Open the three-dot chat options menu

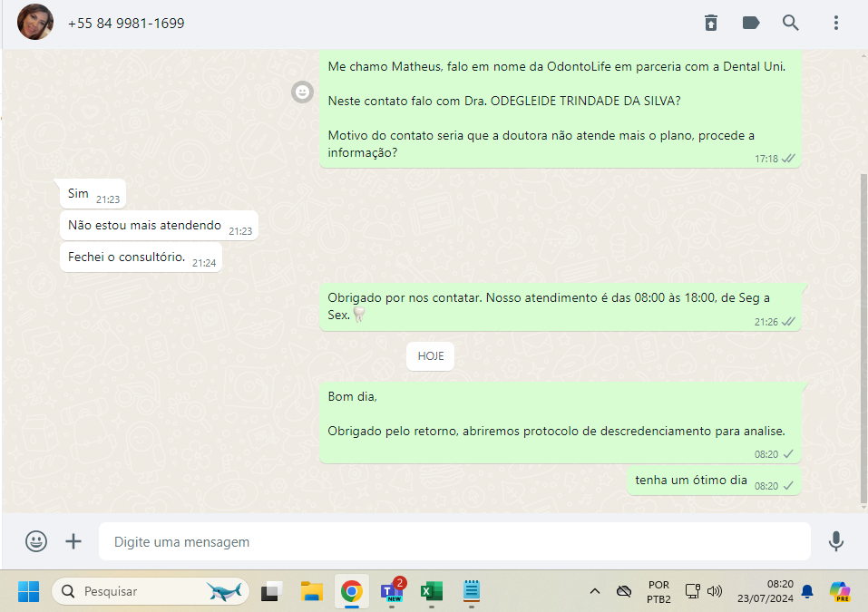pyautogui.click(x=836, y=23)
